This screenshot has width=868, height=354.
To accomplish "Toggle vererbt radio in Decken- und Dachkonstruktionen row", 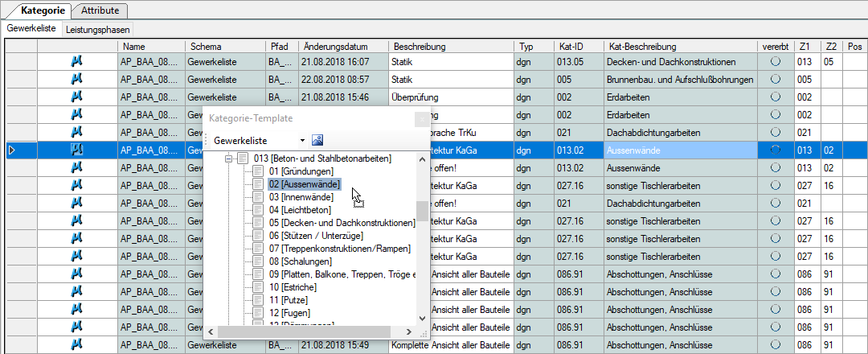I will (x=776, y=62).
